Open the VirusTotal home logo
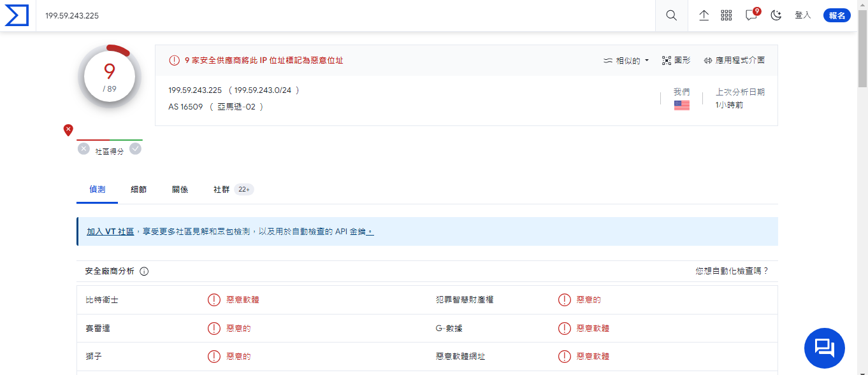868x375 pixels. click(17, 15)
